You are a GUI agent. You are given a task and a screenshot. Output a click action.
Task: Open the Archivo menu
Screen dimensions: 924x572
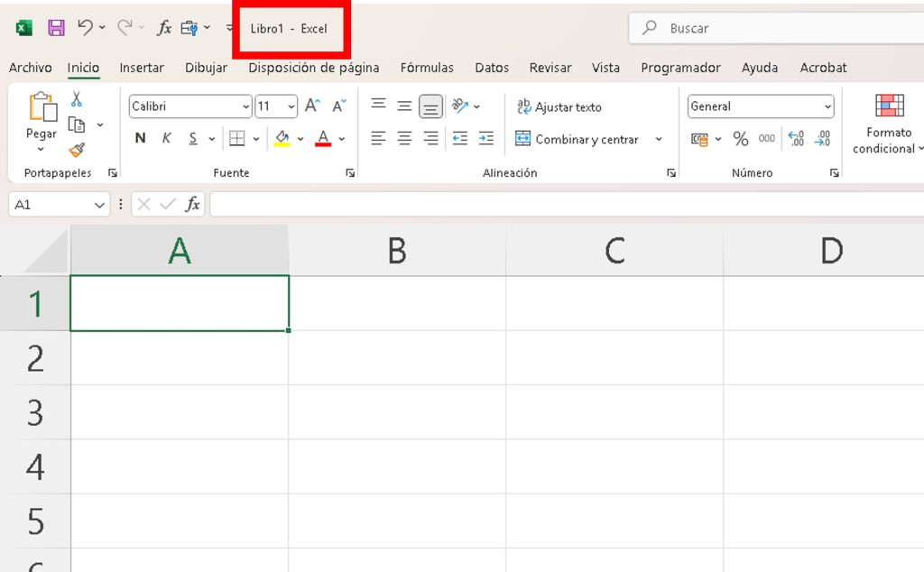31,68
